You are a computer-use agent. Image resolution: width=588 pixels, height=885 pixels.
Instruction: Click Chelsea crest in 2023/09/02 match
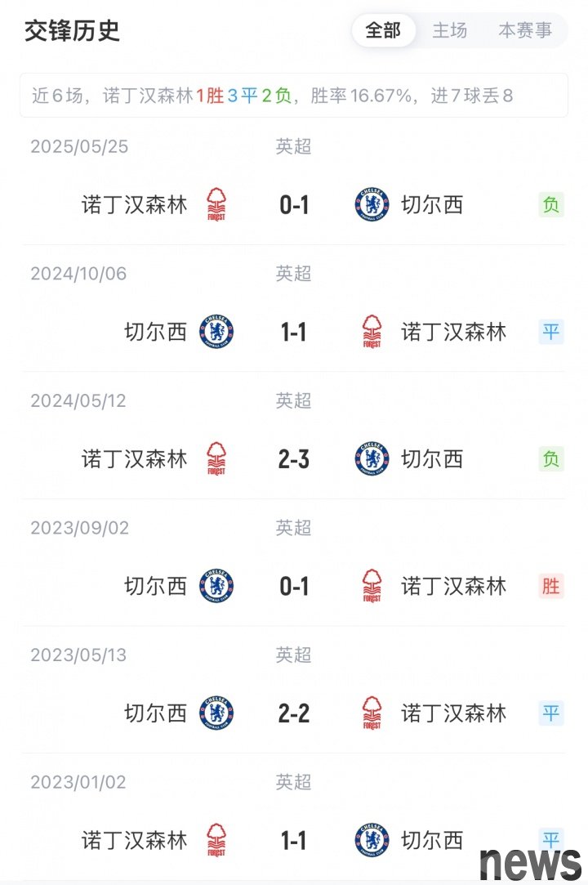pos(216,586)
